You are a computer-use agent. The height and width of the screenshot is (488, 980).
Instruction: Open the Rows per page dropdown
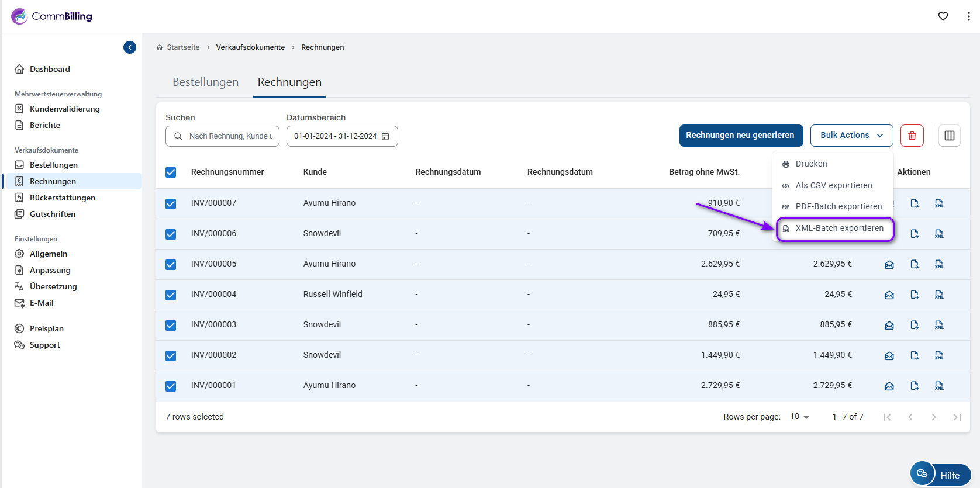point(799,417)
